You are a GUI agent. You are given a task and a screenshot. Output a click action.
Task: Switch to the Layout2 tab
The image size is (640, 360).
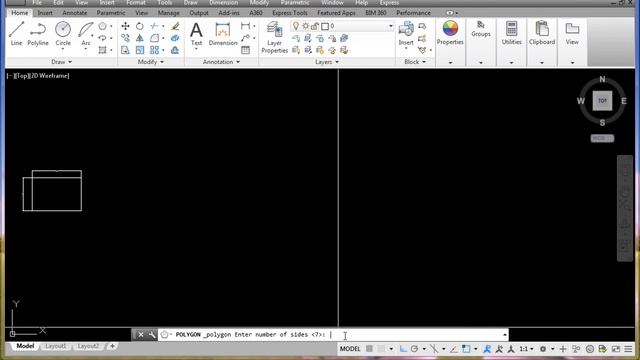click(x=88, y=346)
